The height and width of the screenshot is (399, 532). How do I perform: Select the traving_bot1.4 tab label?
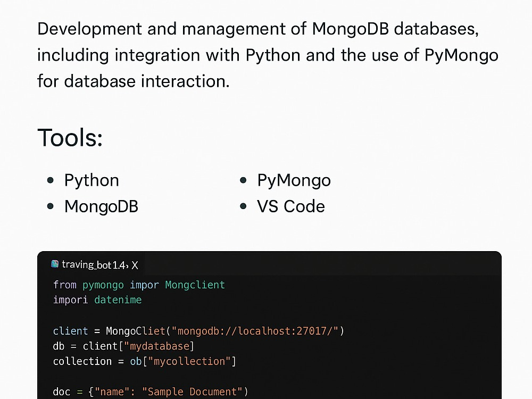point(94,264)
